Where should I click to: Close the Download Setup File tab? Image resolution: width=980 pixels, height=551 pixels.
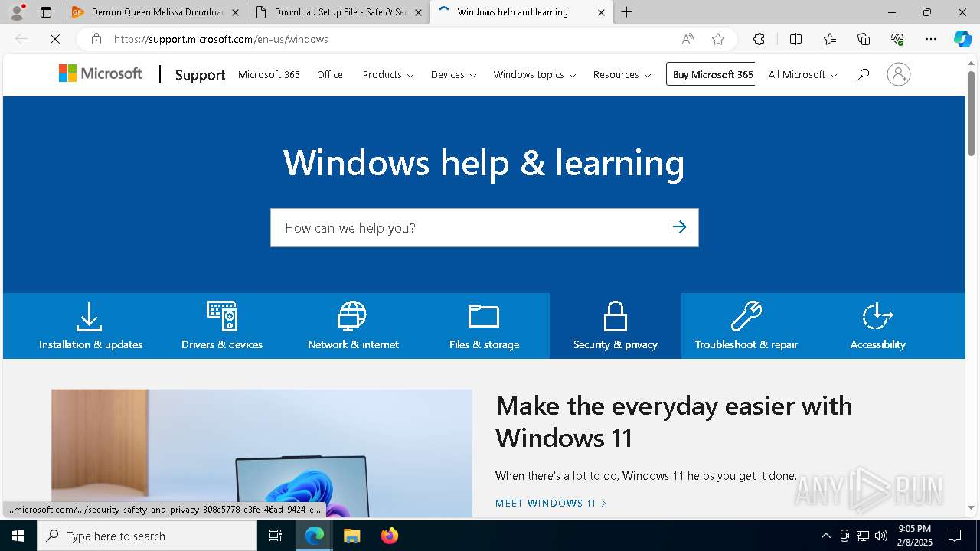pos(417,12)
